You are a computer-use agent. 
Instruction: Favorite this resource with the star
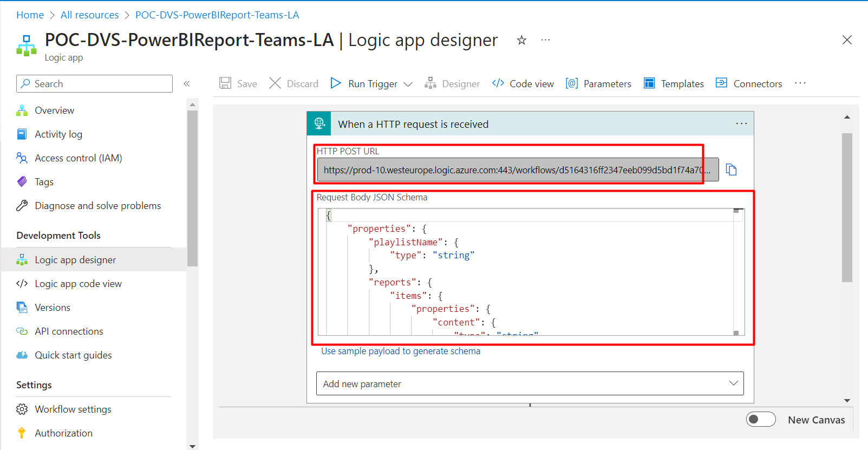(x=521, y=40)
